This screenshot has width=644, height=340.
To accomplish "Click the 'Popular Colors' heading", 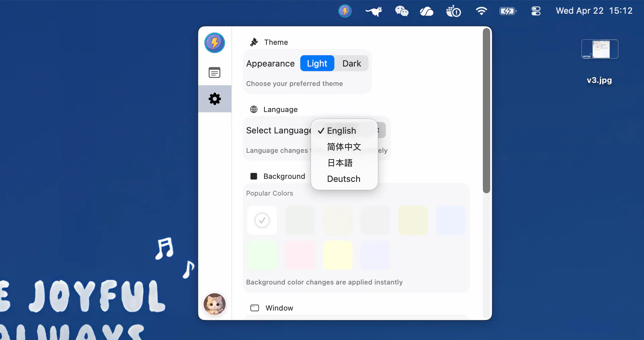I will 270,193.
